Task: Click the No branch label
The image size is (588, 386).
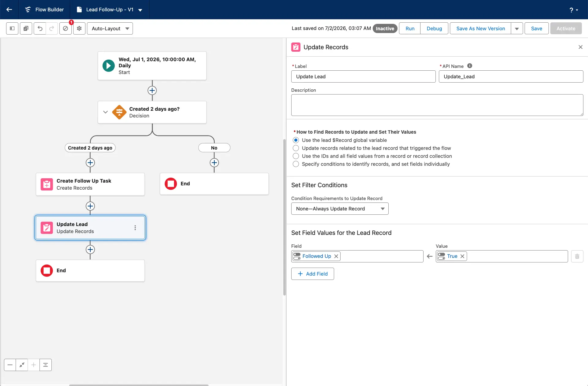Action: (x=214, y=148)
